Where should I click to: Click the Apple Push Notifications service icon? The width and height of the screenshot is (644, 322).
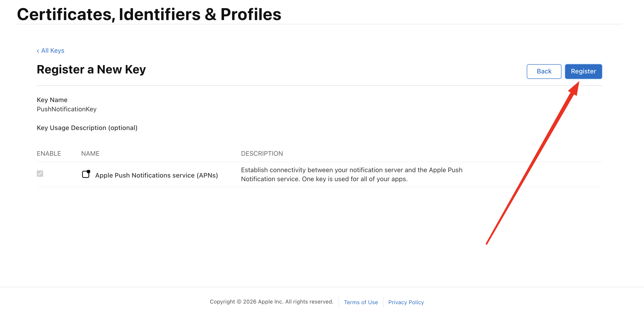coord(86,174)
